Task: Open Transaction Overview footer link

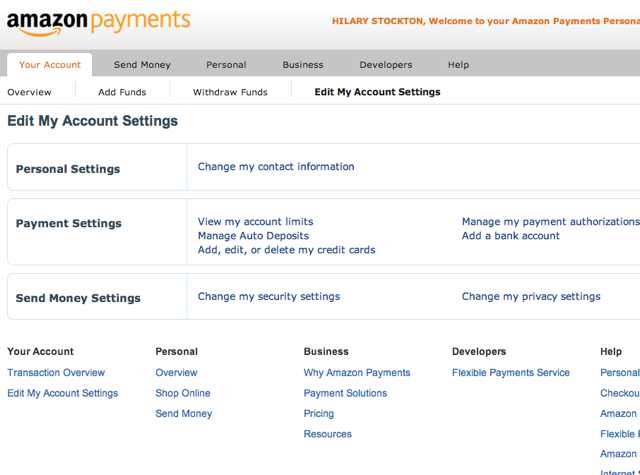Action: [56, 373]
